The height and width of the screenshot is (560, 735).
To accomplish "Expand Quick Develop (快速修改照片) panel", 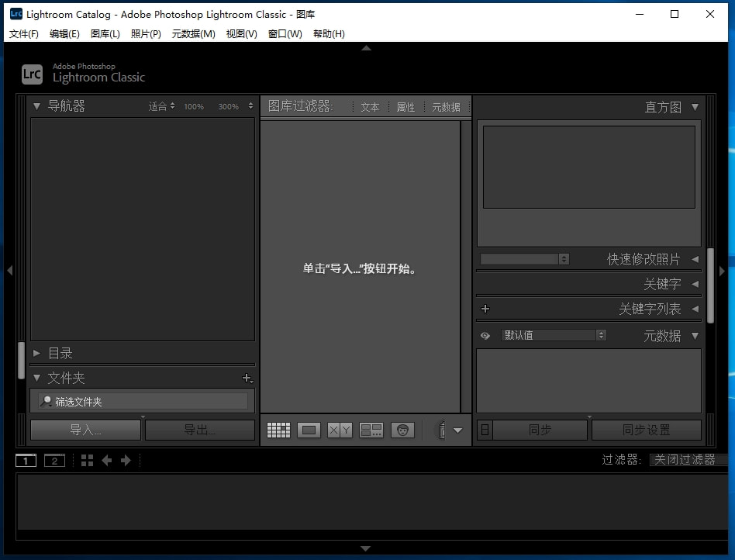I will click(695, 259).
